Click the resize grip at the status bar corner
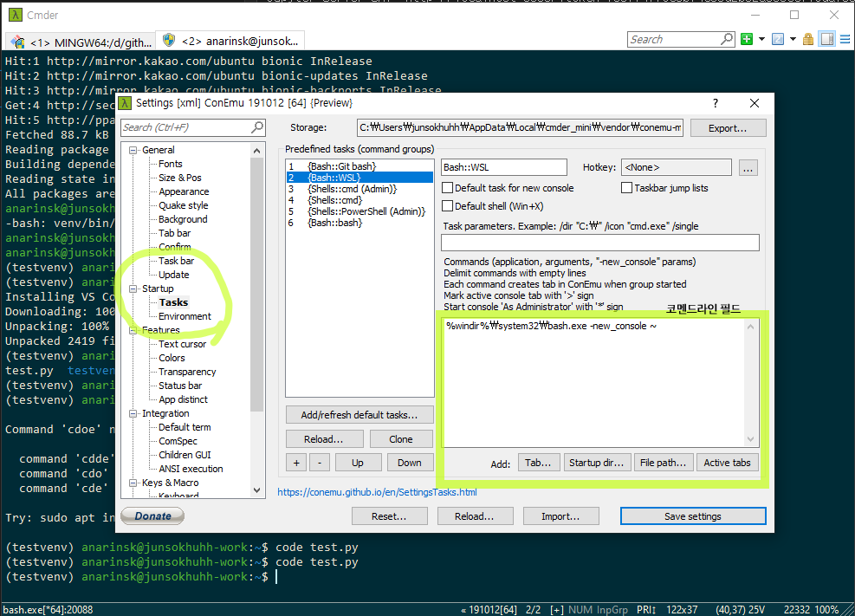 (848, 609)
